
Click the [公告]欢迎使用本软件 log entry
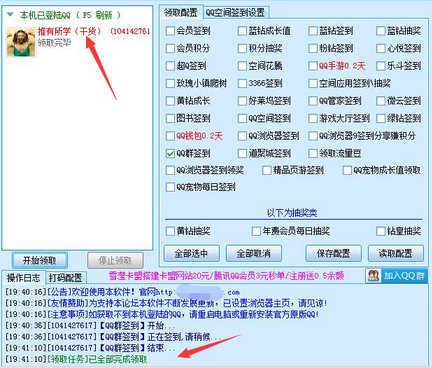coord(123,292)
